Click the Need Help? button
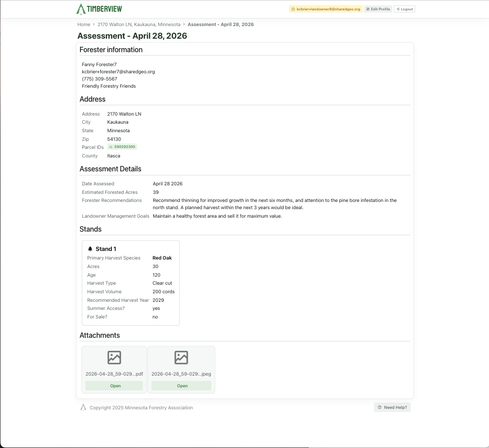Image resolution: width=489 pixels, height=448 pixels. click(392, 407)
